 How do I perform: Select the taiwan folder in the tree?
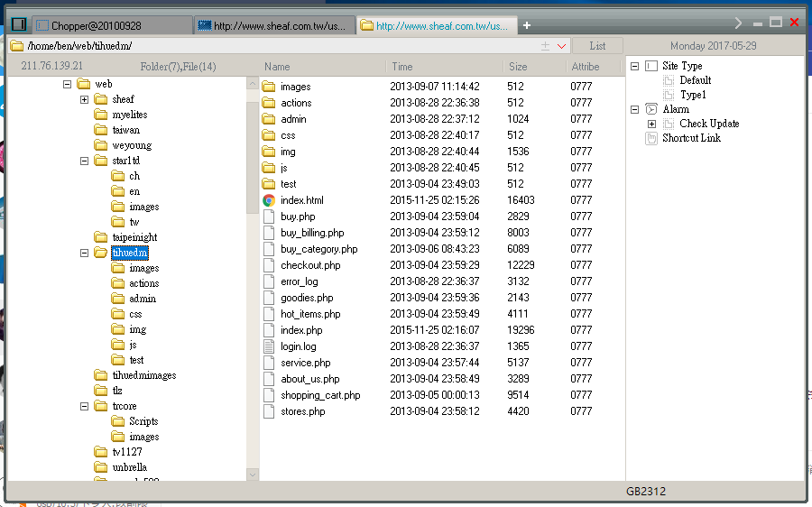(x=125, y=130)
